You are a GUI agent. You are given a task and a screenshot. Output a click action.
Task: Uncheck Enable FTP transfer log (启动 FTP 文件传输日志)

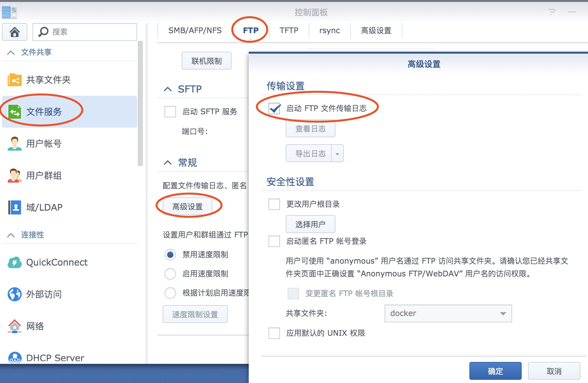click(274, 109)
